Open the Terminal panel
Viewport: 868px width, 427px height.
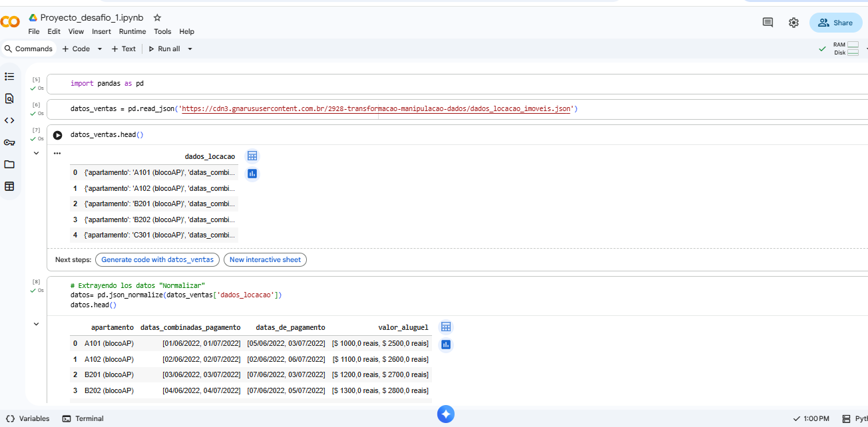pos(83,418)
